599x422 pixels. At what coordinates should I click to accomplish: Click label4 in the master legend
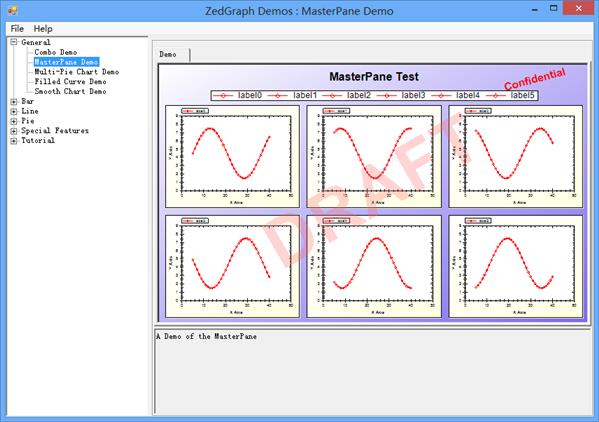(x=468, y=95)
